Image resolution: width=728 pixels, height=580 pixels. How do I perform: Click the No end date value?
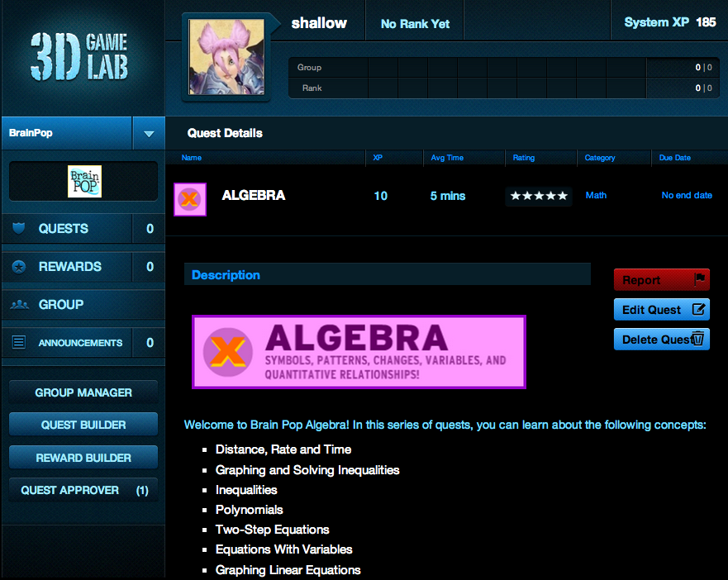click(687, 196)
